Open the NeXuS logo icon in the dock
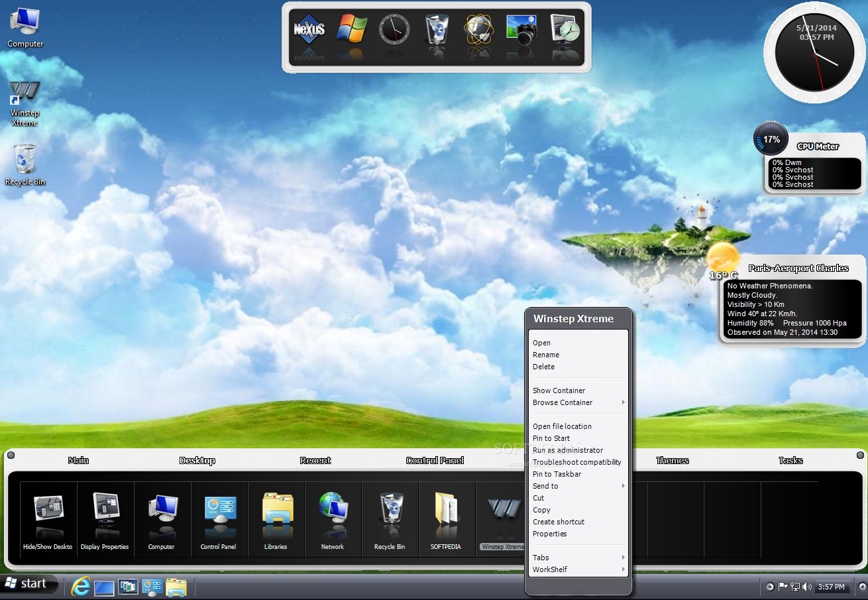Screen dimensions: 868x600 pos(309,29)
